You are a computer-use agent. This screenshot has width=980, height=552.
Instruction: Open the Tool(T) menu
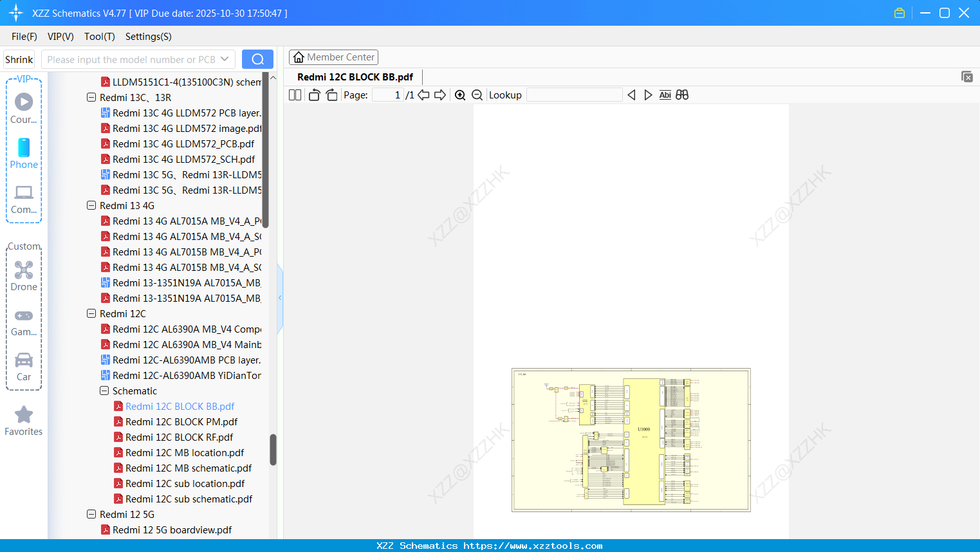99,37
